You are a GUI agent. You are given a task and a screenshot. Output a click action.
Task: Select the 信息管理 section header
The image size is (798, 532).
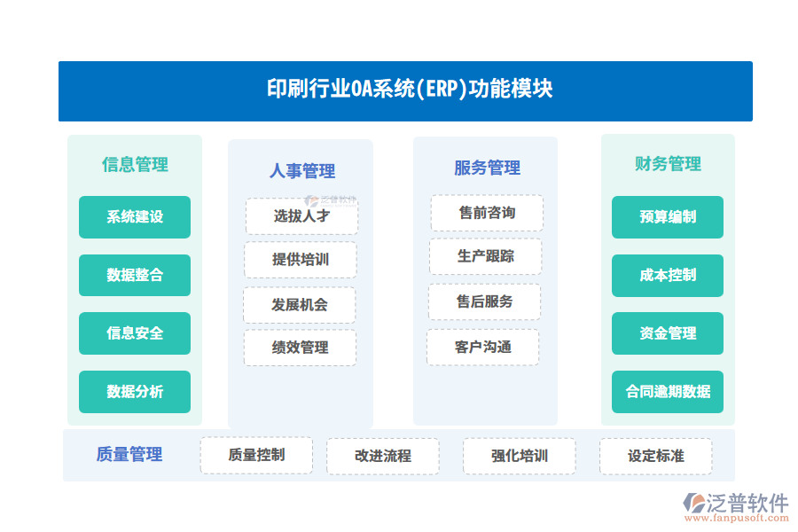[135, 164]
